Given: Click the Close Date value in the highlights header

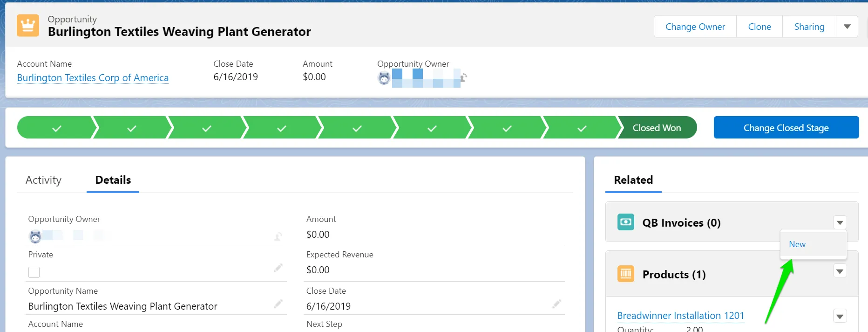Looking at the screenshot, I should [236, 77].
